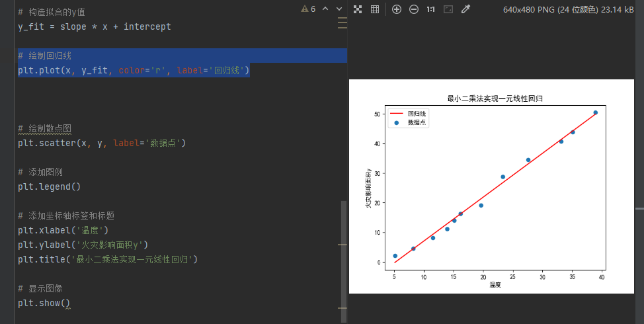Zoom in on the image preview
Screen dimensions: 644x324
pos(397,9)
